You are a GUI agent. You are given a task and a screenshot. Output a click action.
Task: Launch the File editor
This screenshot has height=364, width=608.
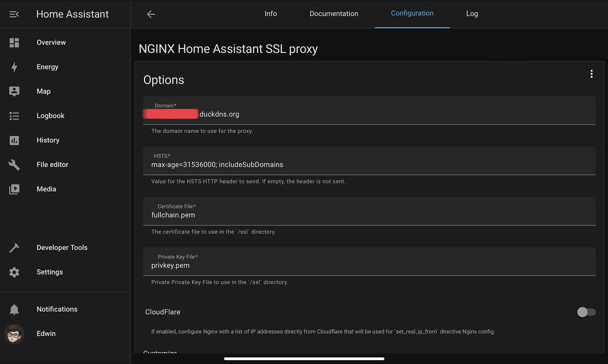pos(52,164)
